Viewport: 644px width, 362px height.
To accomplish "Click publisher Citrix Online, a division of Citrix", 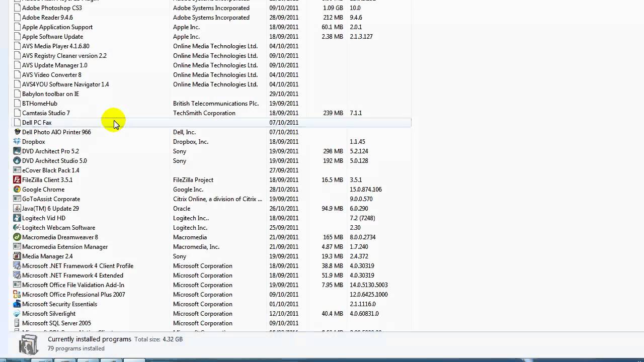I will (217, 199).
